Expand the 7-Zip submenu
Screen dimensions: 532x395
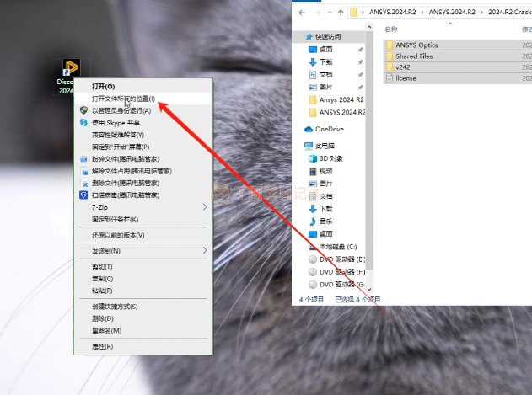click(143, 207)
